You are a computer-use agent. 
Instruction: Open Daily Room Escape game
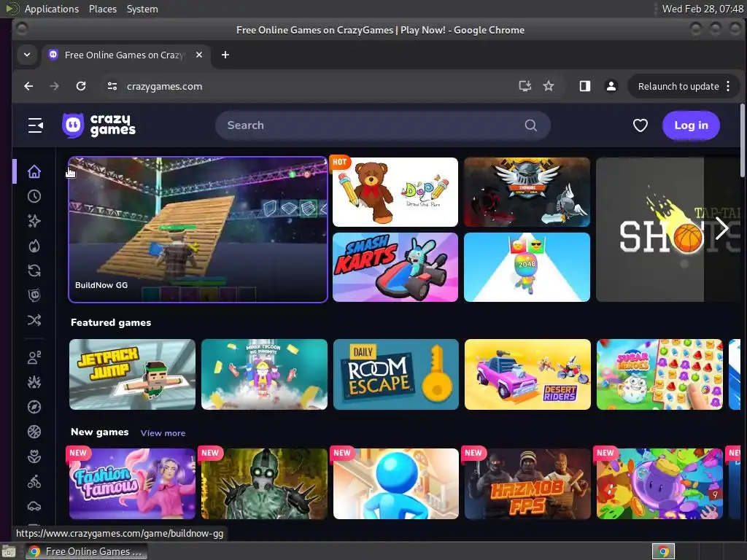click(396, 374)
